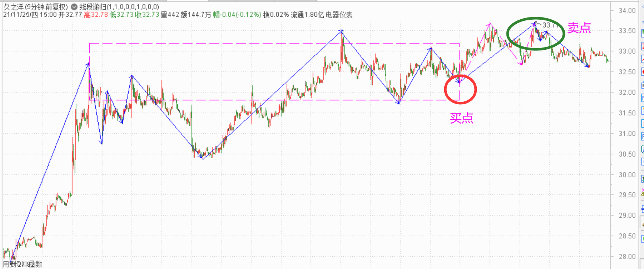The image size is (644, 269).
Task: Click the green 幅-0.04(-0.12%) change value
Action: (237, 15)
